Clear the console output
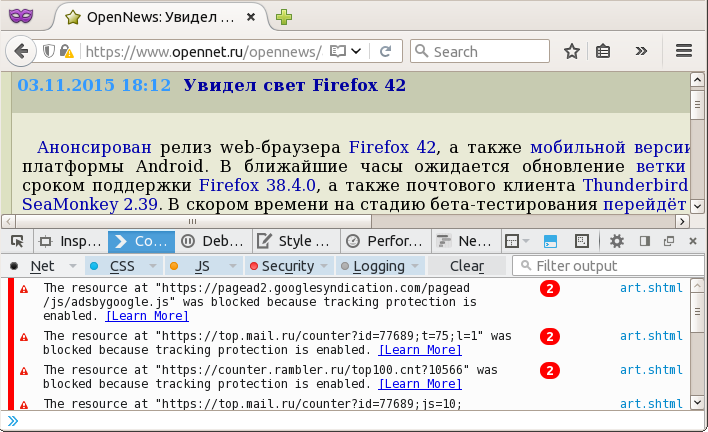Screen dimensions: 708x432 (467, 266)
